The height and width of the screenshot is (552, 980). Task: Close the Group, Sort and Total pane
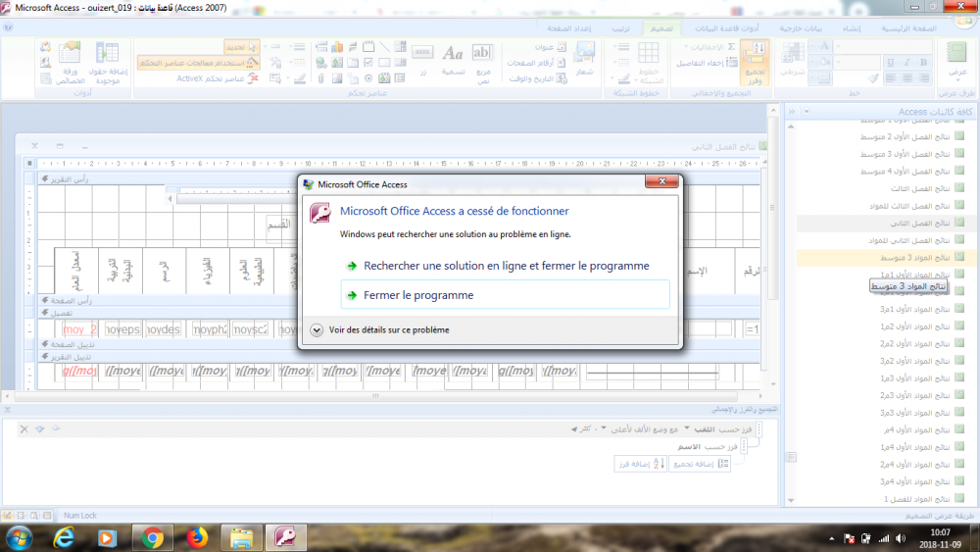[8, 410]
